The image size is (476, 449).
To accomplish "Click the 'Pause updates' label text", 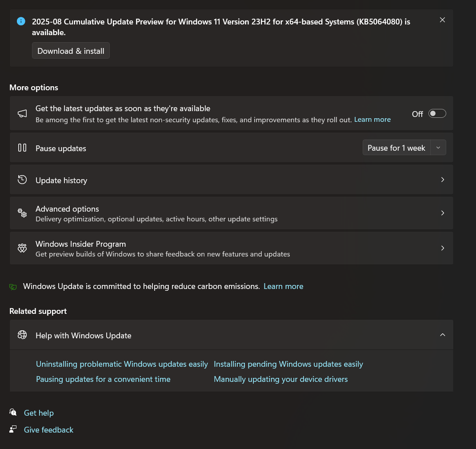I will coord(61,148).
